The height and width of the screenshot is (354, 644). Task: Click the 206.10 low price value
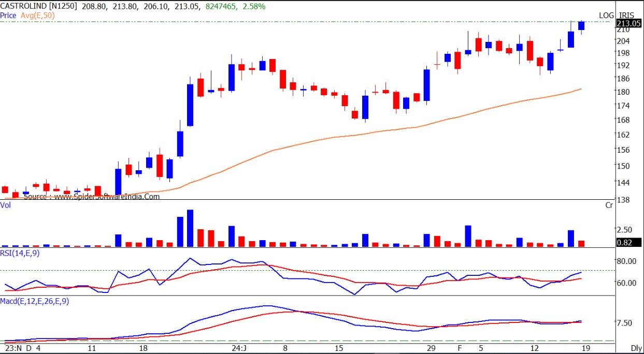pyautogui.click(x=156, y=7)
